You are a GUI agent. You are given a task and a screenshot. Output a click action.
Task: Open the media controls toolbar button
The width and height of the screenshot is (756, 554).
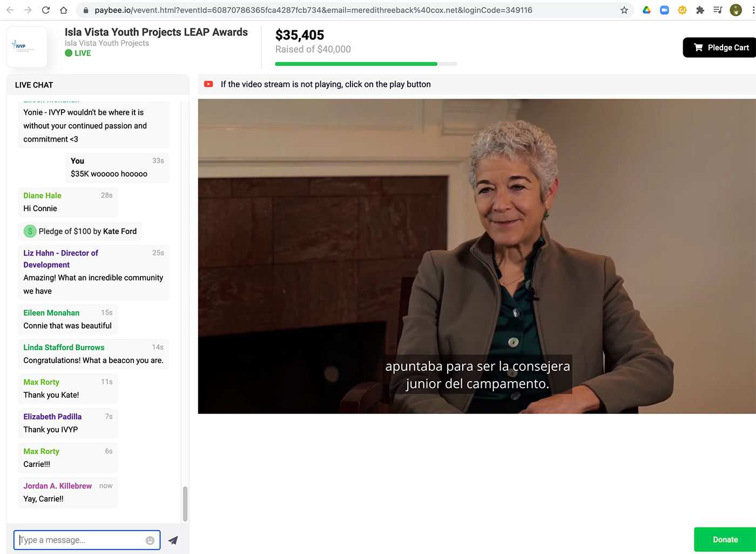pyautogui.click(x=718, y=10)
